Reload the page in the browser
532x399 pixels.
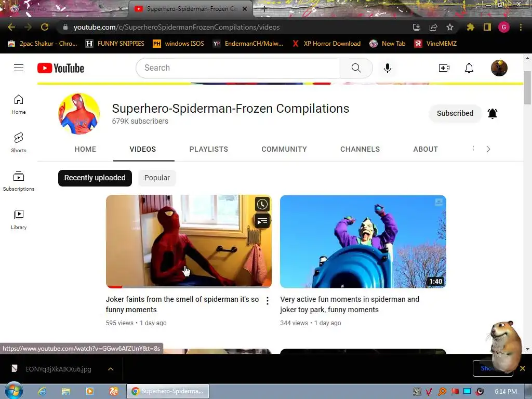45,27
